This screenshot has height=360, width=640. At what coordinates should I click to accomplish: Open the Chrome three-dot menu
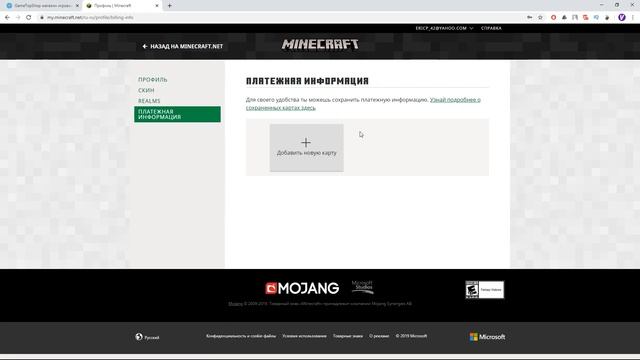point(633,18)
